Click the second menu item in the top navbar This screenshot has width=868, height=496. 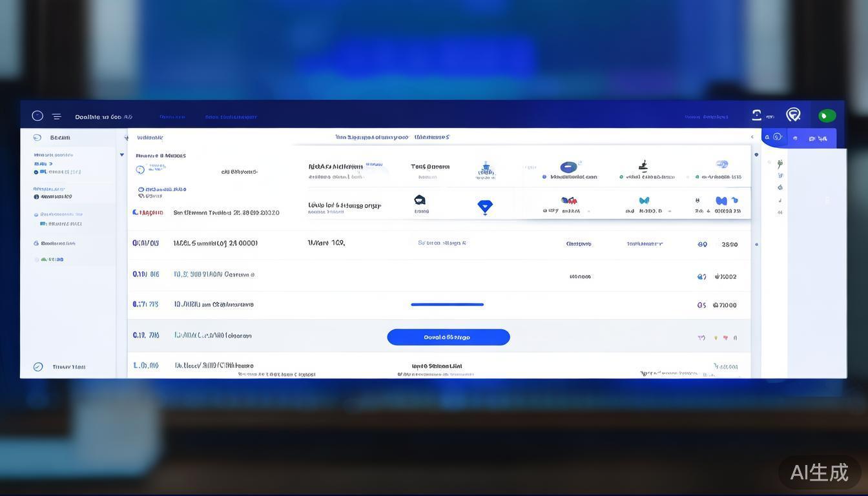tap(231, 116)
